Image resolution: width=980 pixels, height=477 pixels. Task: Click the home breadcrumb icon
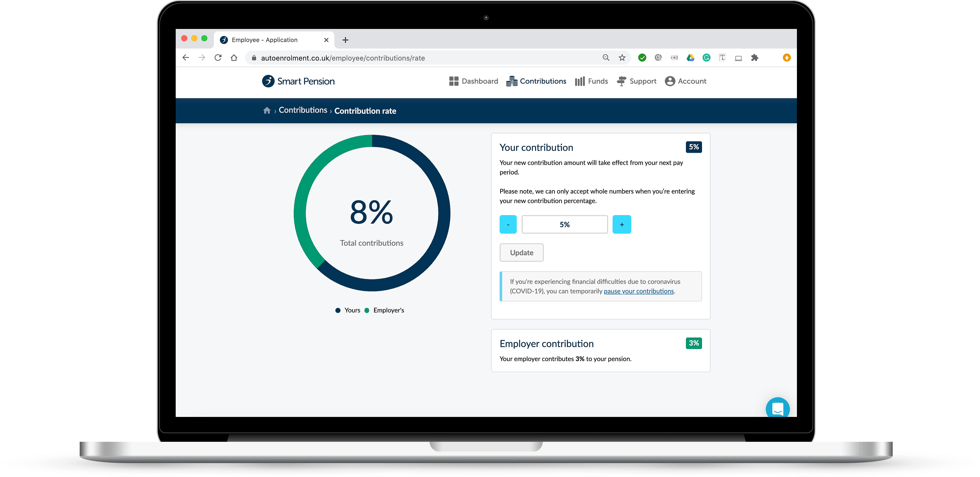(x=267, y=110)
